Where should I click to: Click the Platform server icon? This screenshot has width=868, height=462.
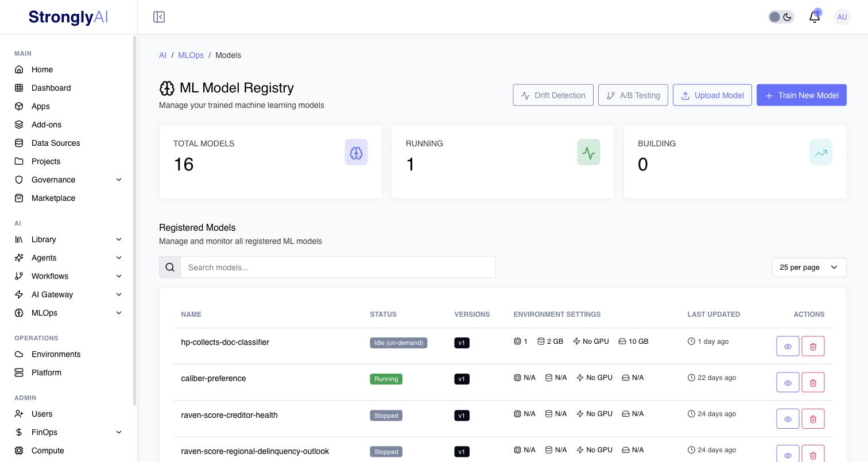19,372
